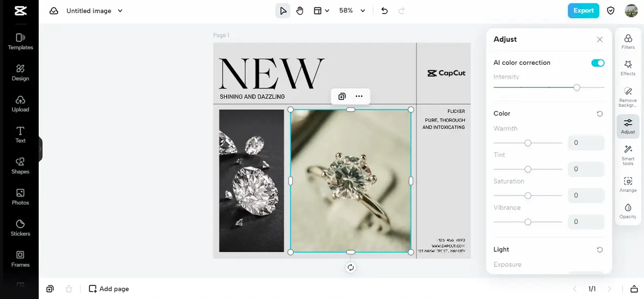Click the Warmth slider

point(528,143)
